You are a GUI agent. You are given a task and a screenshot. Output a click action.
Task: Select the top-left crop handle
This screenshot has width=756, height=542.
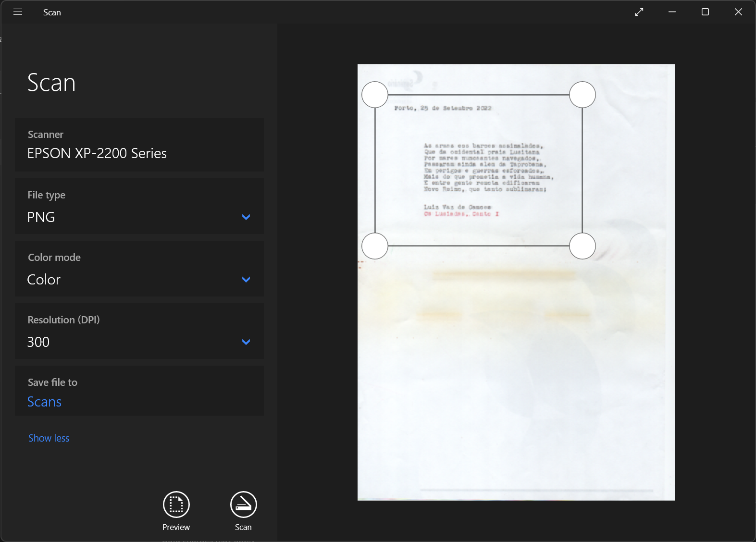tap(375, 95)
